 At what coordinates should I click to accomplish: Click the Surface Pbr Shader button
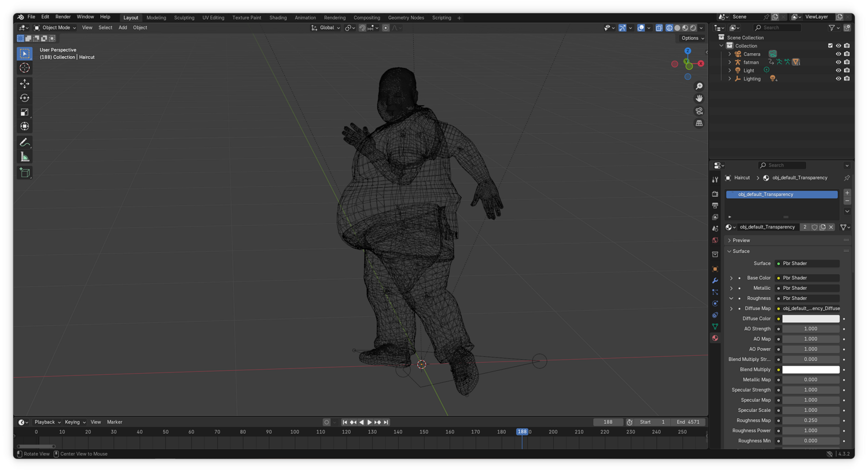pos(808,264)
